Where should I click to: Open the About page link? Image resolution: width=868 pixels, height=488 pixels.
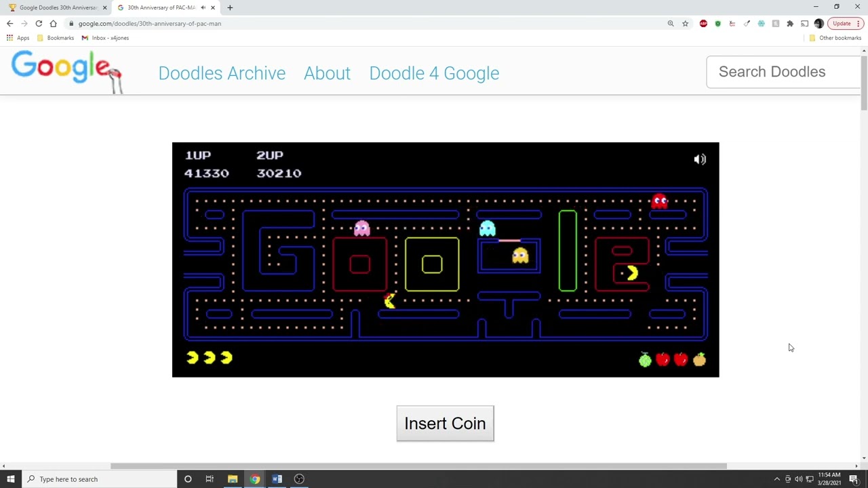pos(327,73)
